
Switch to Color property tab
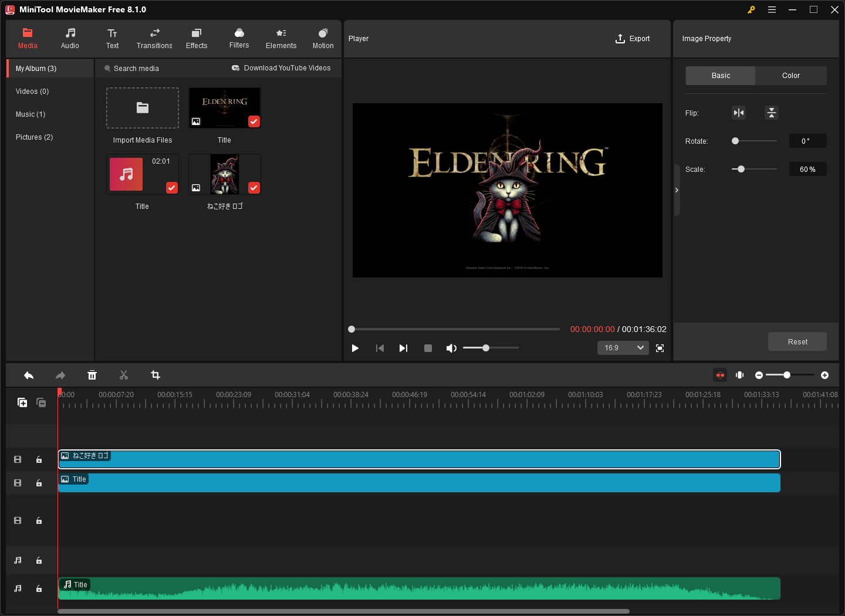click(791, 76)
